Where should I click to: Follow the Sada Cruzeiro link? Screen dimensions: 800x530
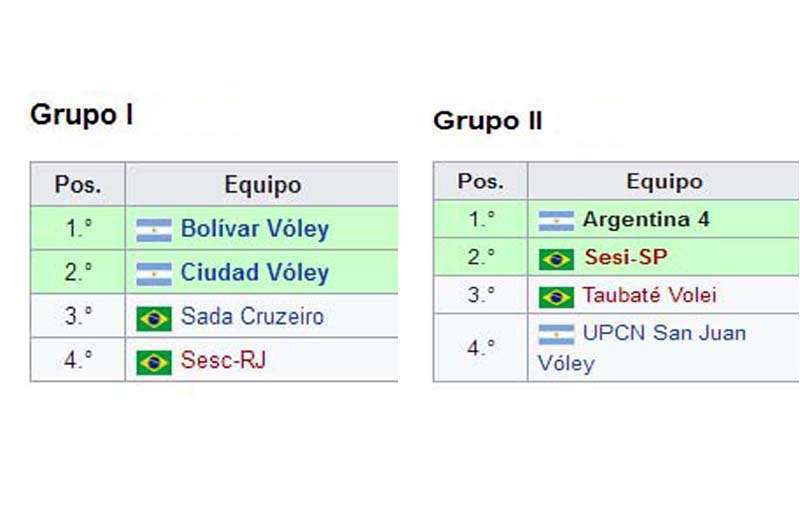252,316
